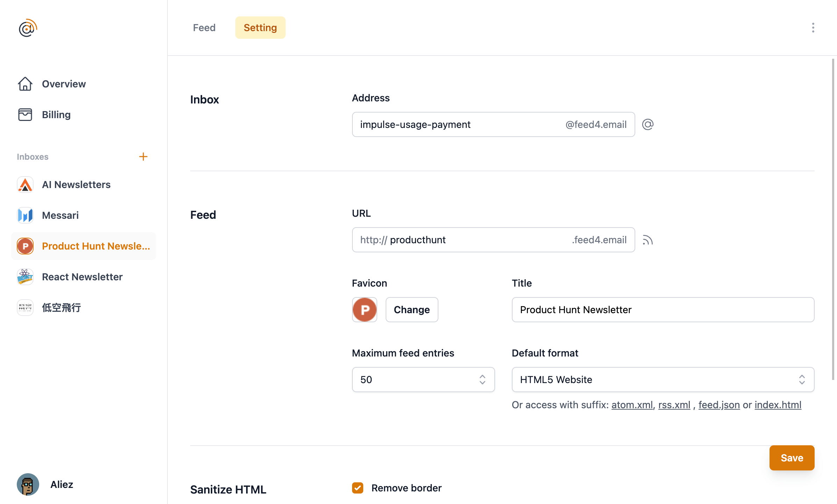This screenshot has width=837, height=504.
Task: Click the Product Hunt favicon preview
Action: coord(365,310)
